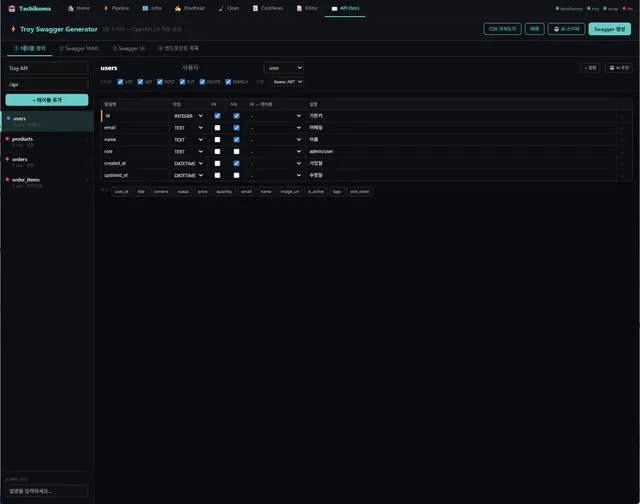The image size is (640, 504).
Task: Click the user_id quick-add chip
Action: point(121,191)
